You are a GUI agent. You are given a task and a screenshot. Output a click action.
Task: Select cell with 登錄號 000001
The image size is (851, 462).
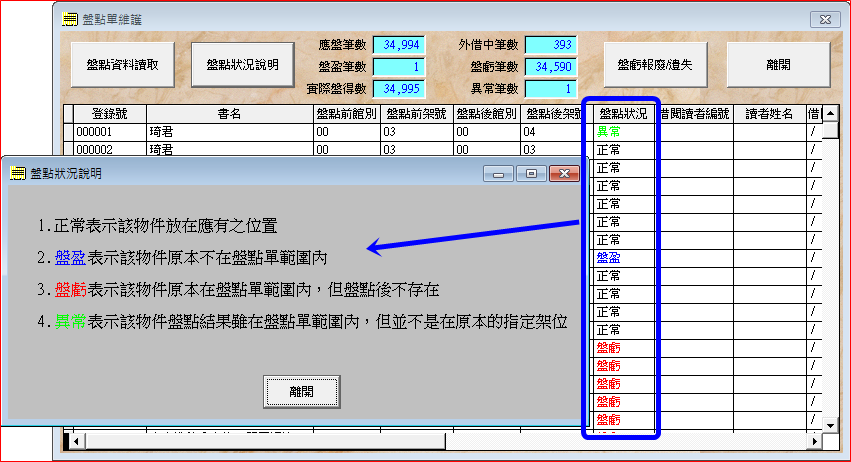110,132
